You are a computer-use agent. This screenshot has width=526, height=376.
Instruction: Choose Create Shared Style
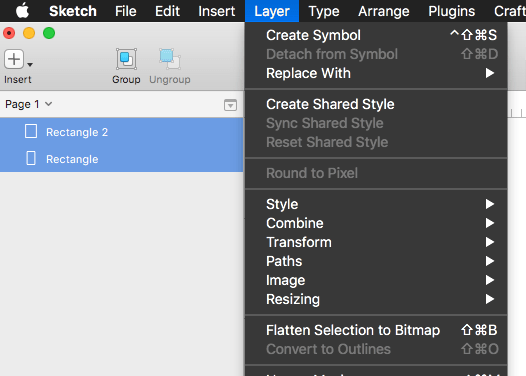pos(376,104)
